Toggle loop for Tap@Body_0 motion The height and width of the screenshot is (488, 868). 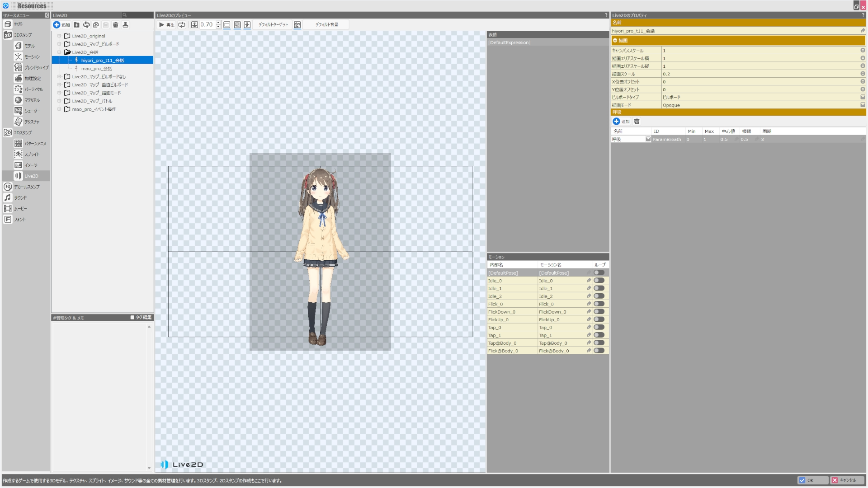click(599, 343)
